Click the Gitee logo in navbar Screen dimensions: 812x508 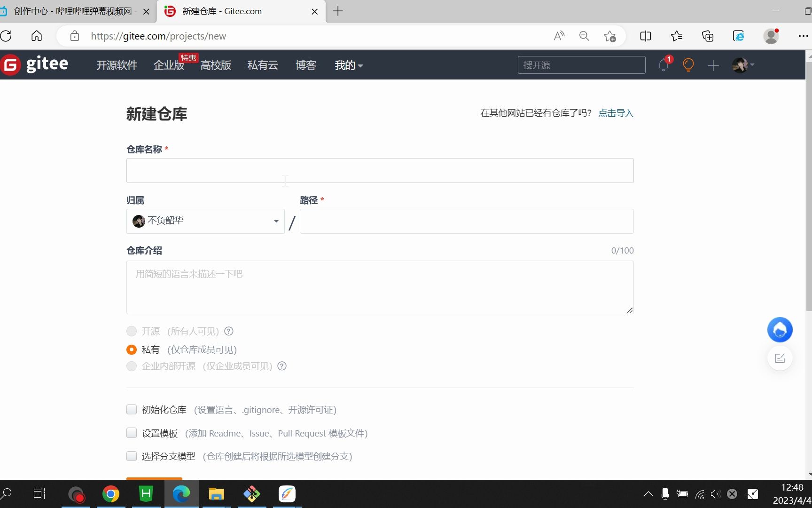tap(35, 64)
